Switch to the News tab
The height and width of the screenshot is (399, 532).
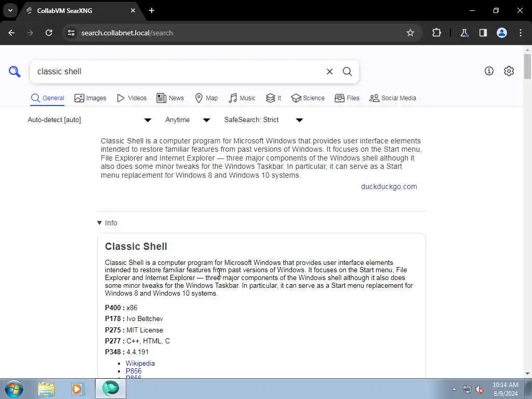point(170,98)
